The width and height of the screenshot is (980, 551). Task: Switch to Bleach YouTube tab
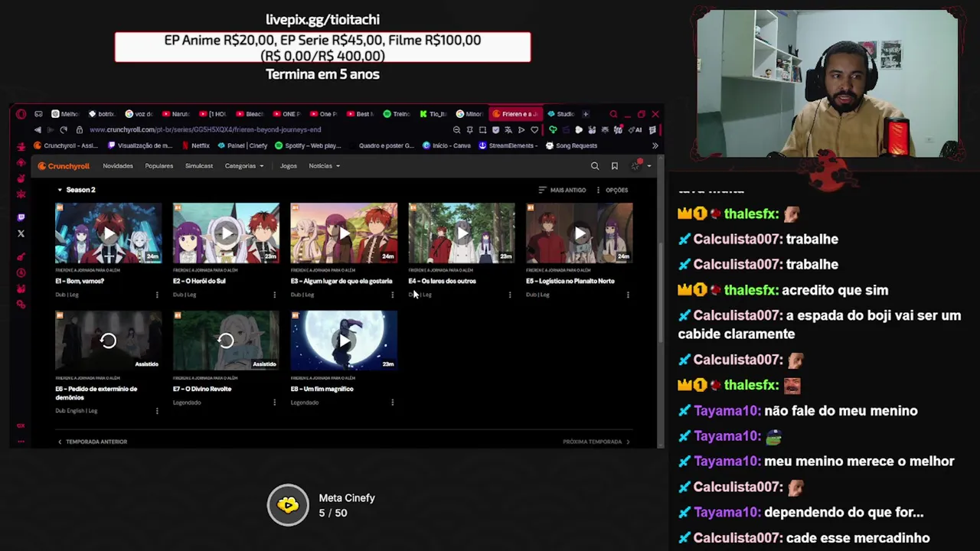tap(250, 114)
